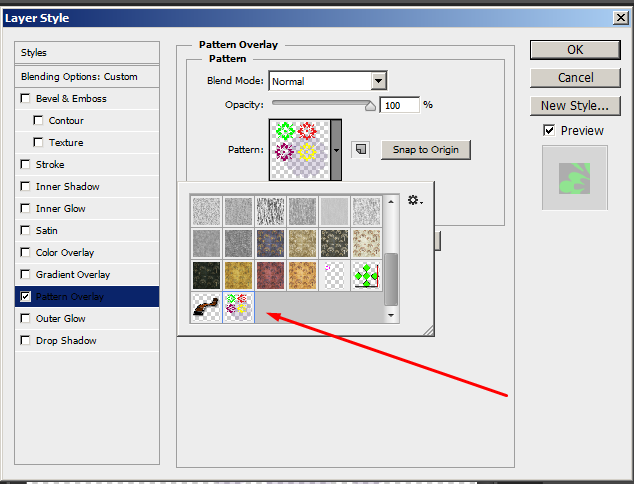This screenshot has height=484, width=634.
Task: Click the pattern picker resize grip
Action: click(428, 330)
